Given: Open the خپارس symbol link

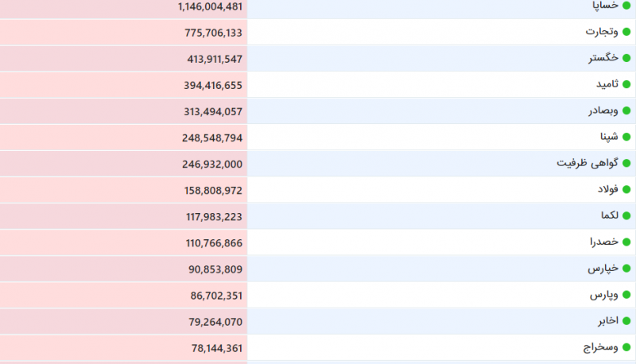Looking at the screenshot, I should [x=603, y=269].
